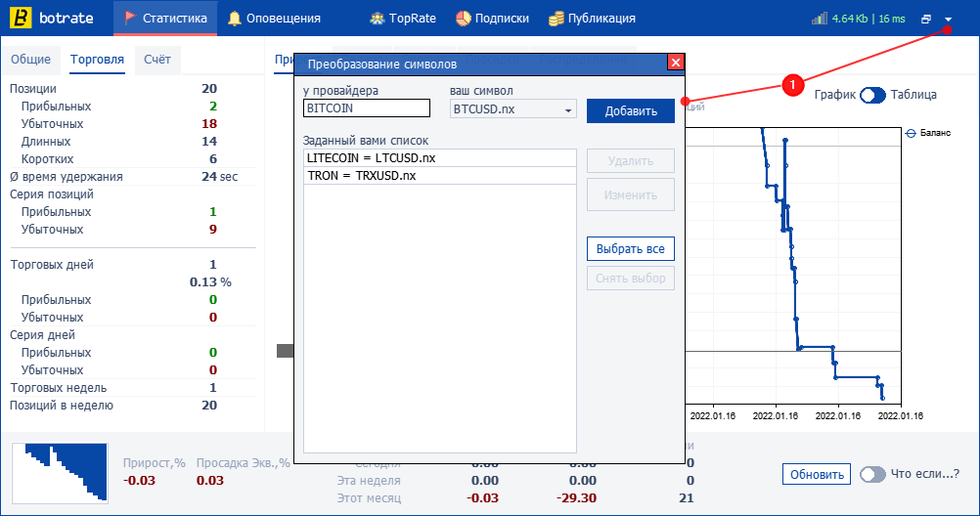Click the TopRate people icon
980x516 pixels.
click(x=377, y=19)
